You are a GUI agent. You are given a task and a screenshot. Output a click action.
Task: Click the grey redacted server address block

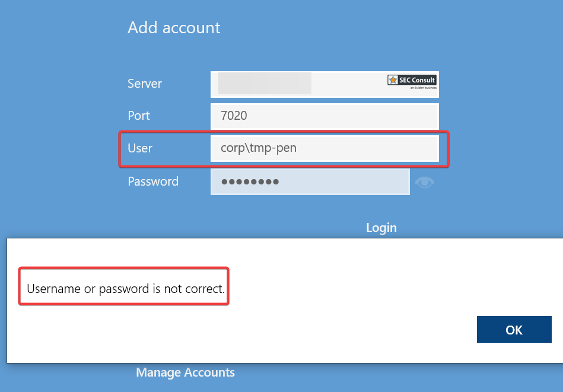(x=265, y=84)
